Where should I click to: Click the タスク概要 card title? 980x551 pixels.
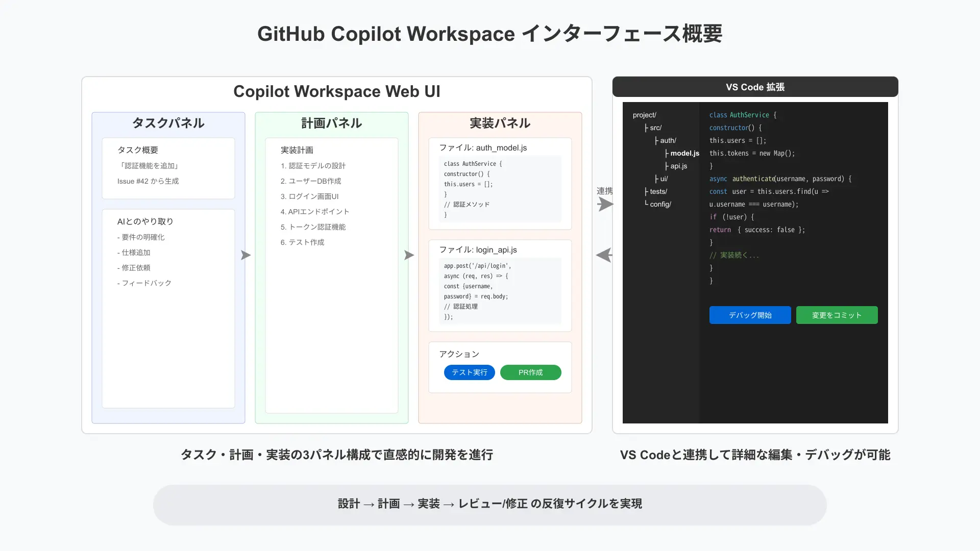[x=138, y=150]
